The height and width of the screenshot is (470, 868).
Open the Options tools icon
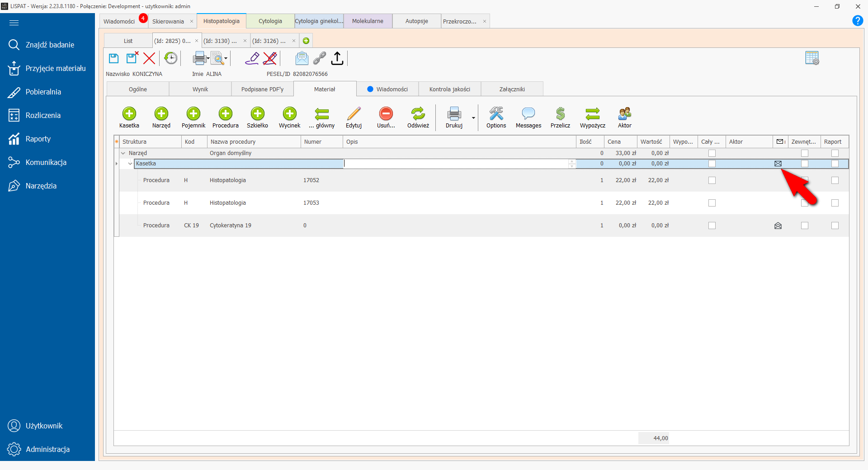click(x=496, y=113)
